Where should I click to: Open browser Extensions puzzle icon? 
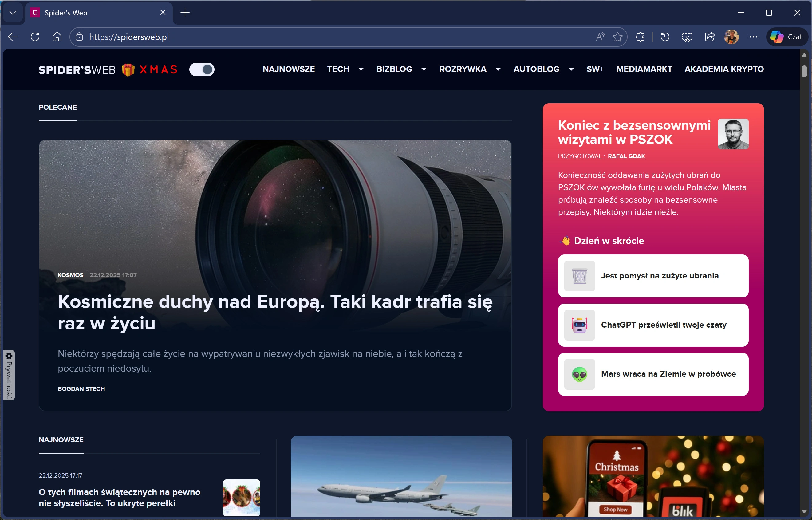640,37
